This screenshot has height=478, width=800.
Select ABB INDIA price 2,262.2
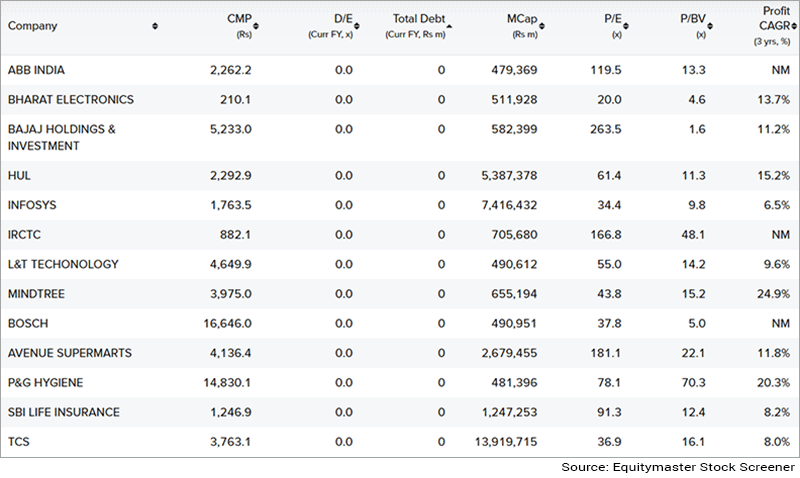[231, 70]
